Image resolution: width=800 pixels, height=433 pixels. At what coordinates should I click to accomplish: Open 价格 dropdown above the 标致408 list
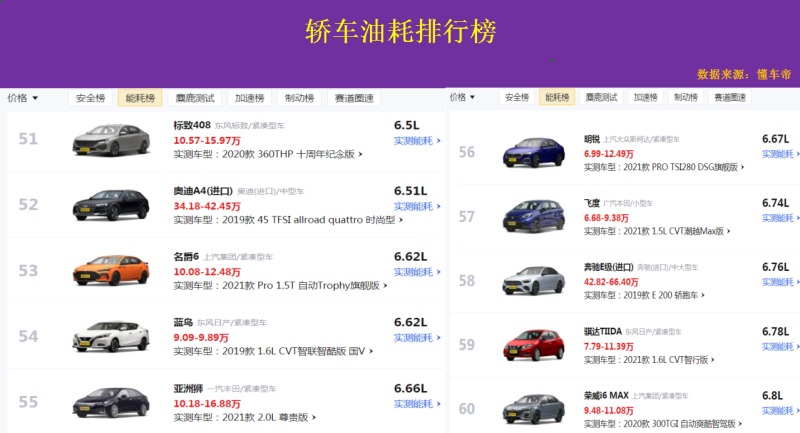pyautogui.click(x=23, y=98)
